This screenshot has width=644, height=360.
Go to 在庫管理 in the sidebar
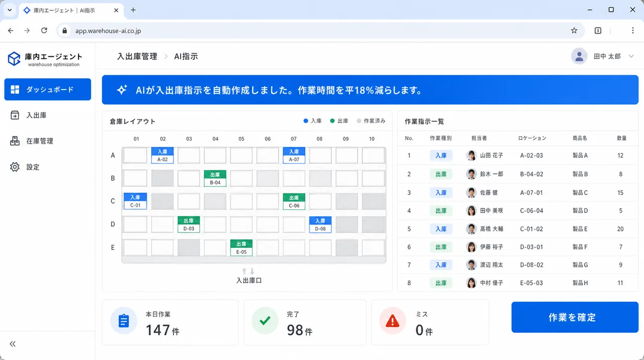pyautogui.click(x=48, y=141)
